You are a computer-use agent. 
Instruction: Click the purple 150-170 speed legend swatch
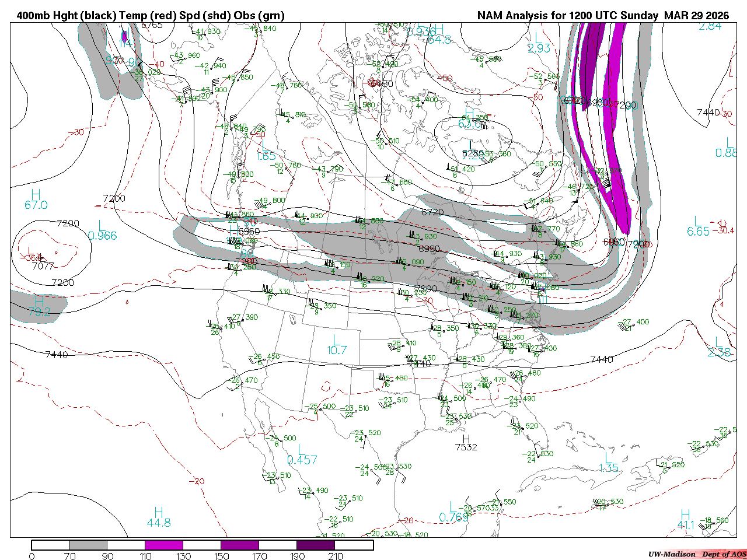pyautogui.click(x=240, y=545)
